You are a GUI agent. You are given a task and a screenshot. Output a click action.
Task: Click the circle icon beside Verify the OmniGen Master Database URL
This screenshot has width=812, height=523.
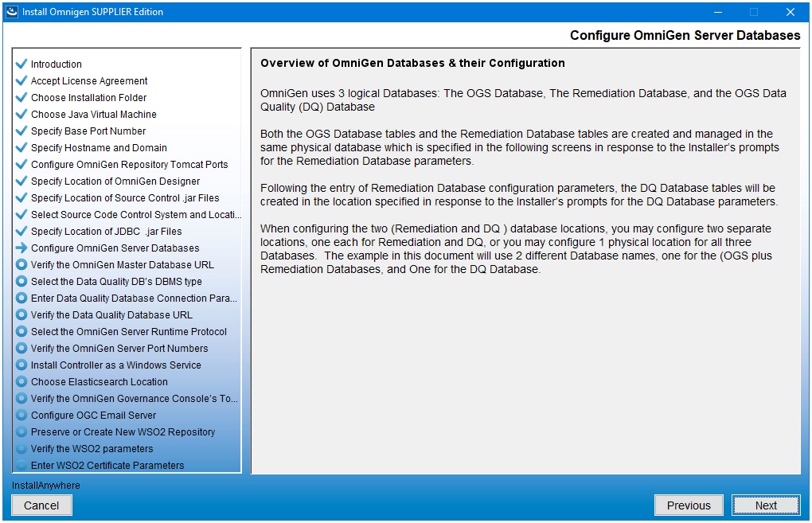pos(21,264)
